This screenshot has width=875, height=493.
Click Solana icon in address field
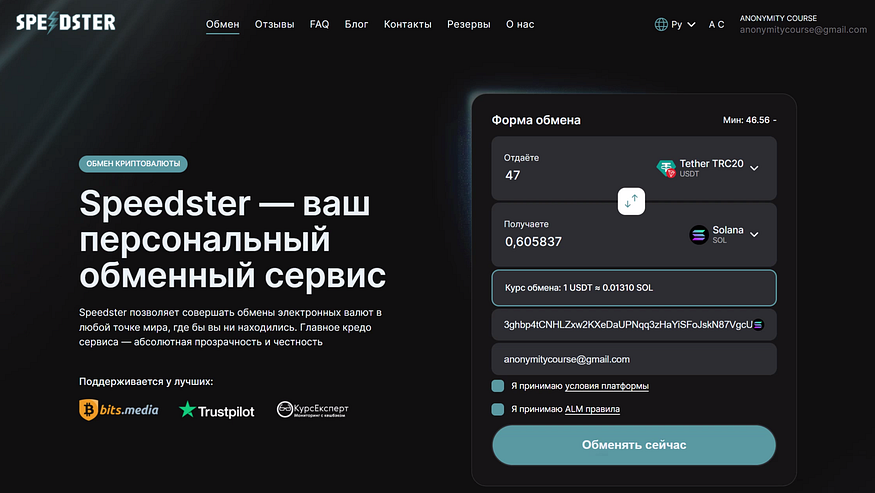pyautogui.click(x=758, y=325)
